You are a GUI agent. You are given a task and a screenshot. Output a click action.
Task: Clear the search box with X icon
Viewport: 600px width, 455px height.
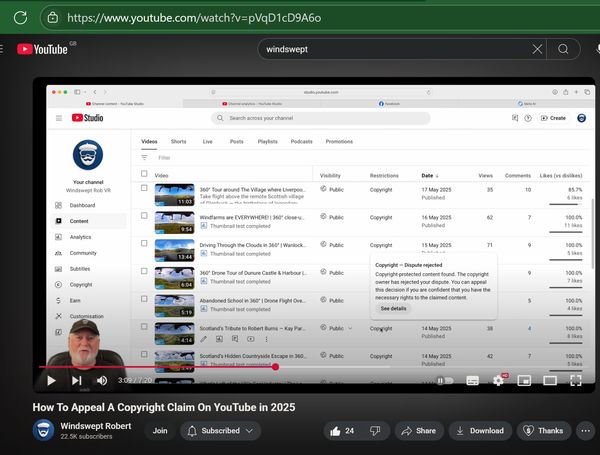[537, 49]
